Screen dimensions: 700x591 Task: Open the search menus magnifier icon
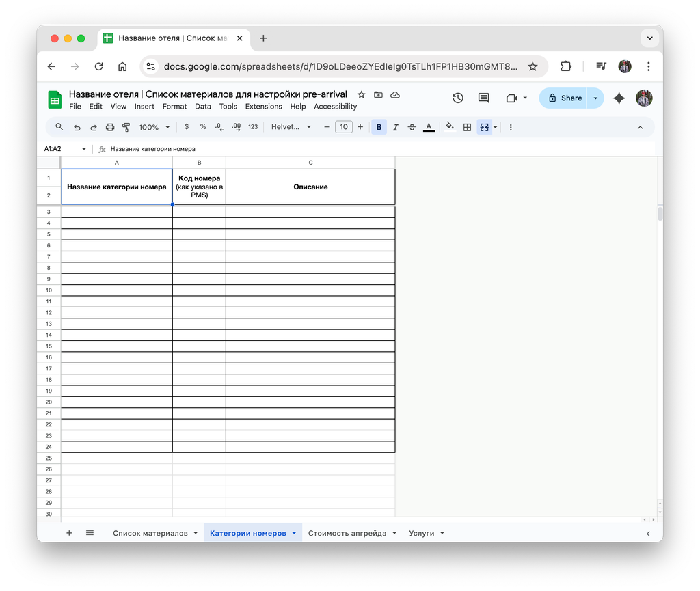coord(59,127)
